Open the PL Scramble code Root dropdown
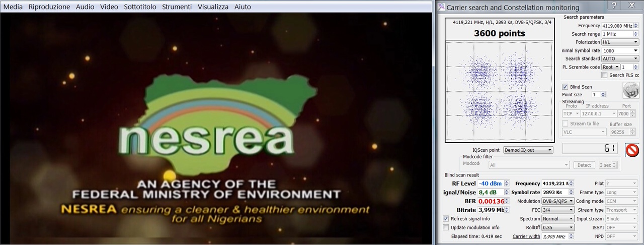Image resolution: width=644 pixels, height=245 pixels. point(611,67)
